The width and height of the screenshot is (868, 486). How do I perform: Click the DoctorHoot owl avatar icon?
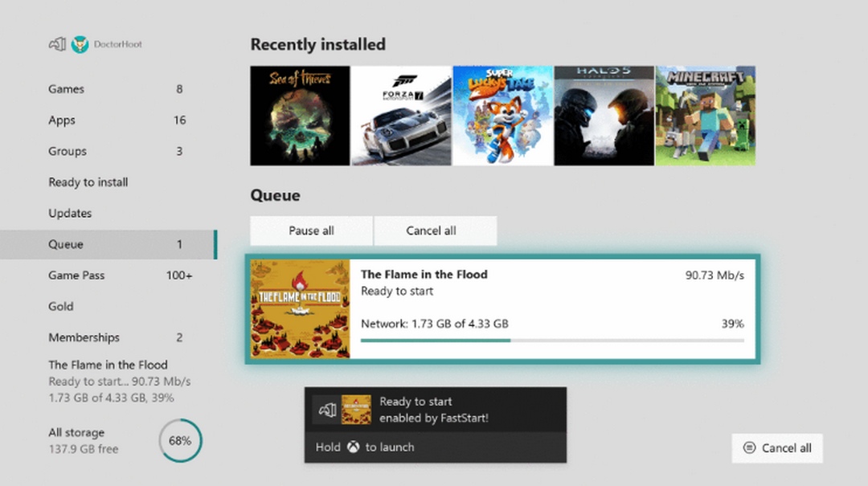tap(80, 45)
